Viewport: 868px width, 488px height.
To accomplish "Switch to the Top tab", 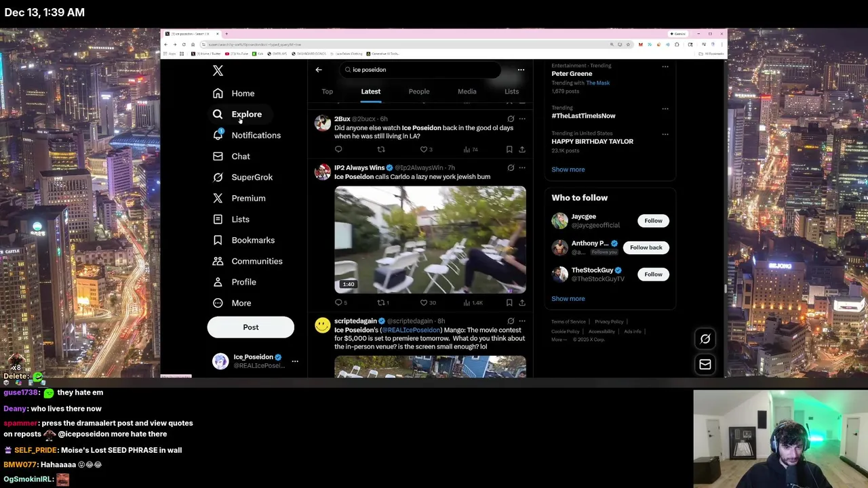I will (x=327, y=91).
